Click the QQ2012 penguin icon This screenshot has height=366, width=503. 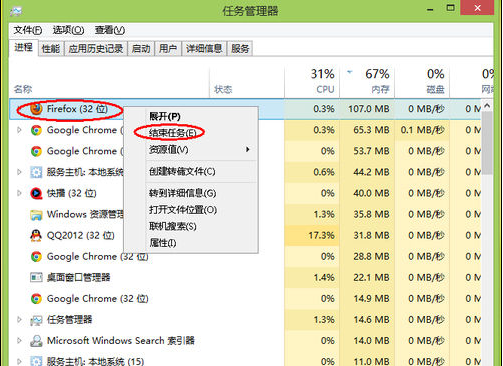(36, 235)
